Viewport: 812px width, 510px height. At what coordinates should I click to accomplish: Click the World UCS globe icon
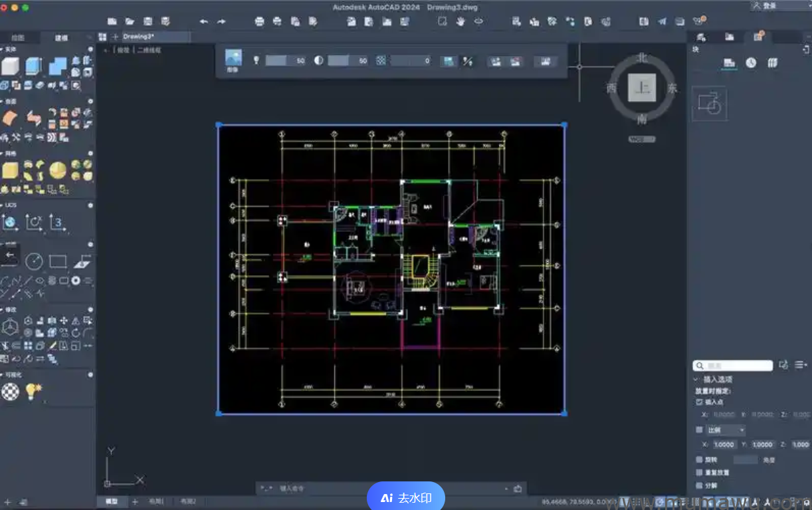click(x=9, y=223)
